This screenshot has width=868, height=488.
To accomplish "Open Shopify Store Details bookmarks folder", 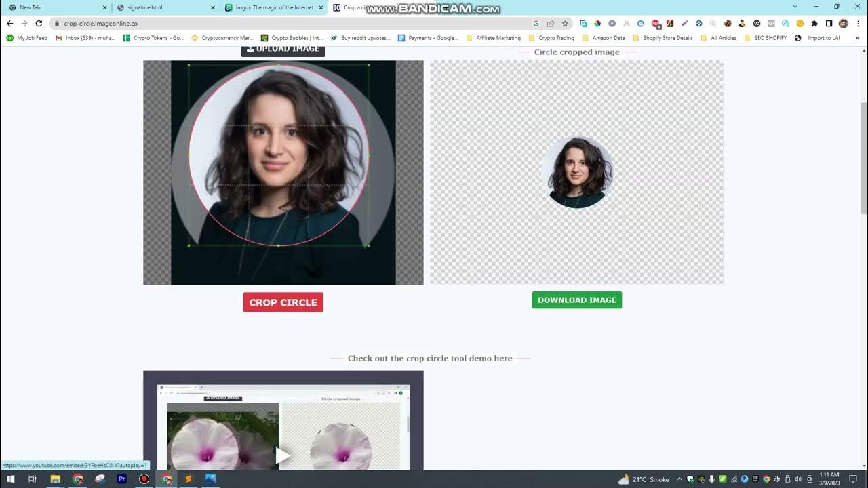I will [x=663, y=38].
